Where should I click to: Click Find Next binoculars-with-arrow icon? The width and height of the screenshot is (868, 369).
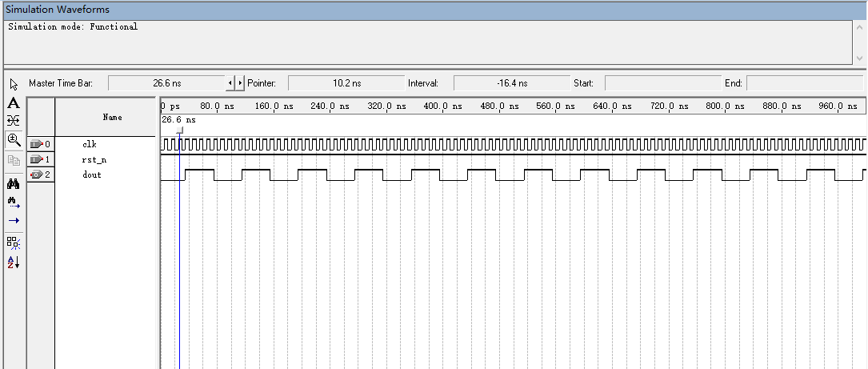point(14,203)
